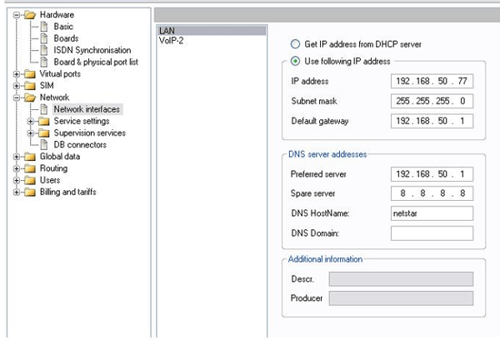Expand the Virtual ports folder node
The image size is (500, 361).
[x=16, y=74]
